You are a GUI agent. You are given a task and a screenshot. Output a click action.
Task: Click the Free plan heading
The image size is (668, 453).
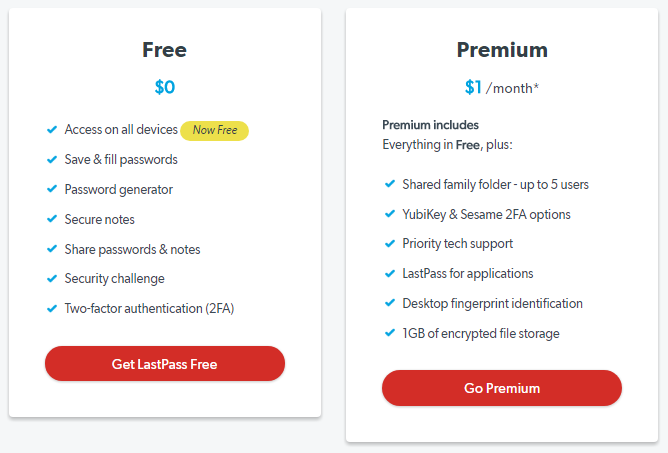click(165, 50)
